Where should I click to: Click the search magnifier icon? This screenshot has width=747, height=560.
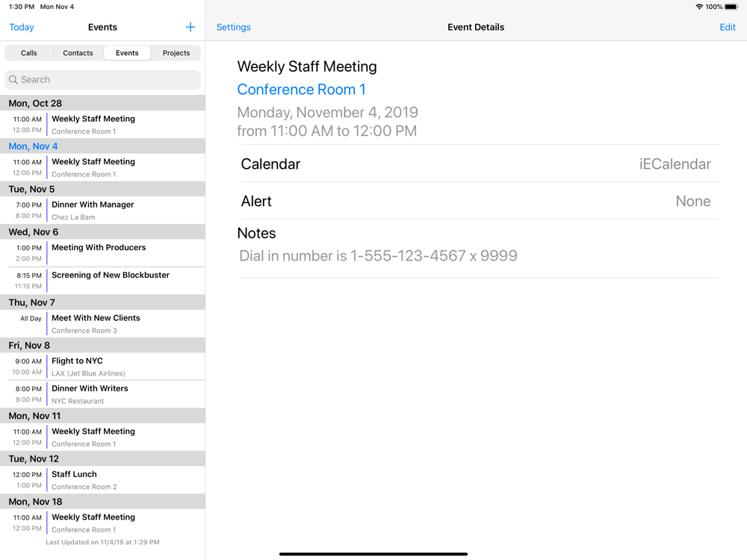coord(13,80)
